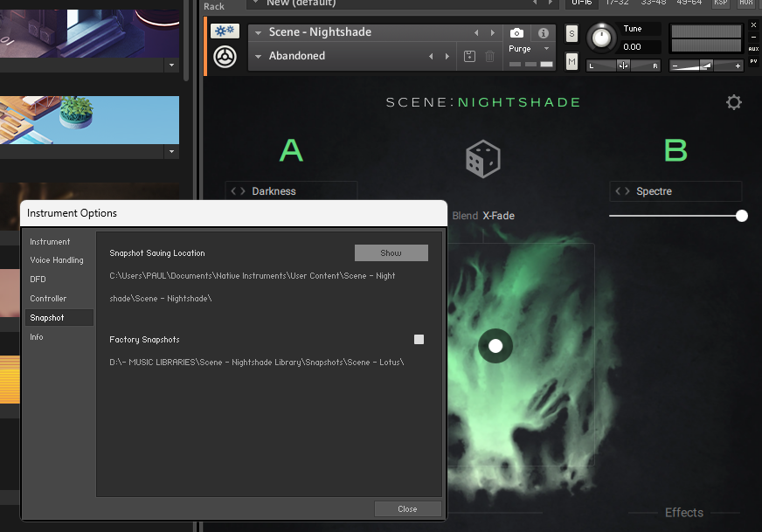Cycle layer B sound arrows beside Spectre
The width and height of the screenshot is (762, 532).
point(622,191)
